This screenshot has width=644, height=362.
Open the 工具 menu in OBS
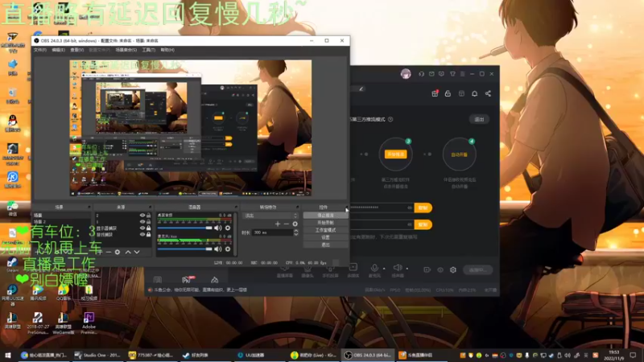(149, 50)
